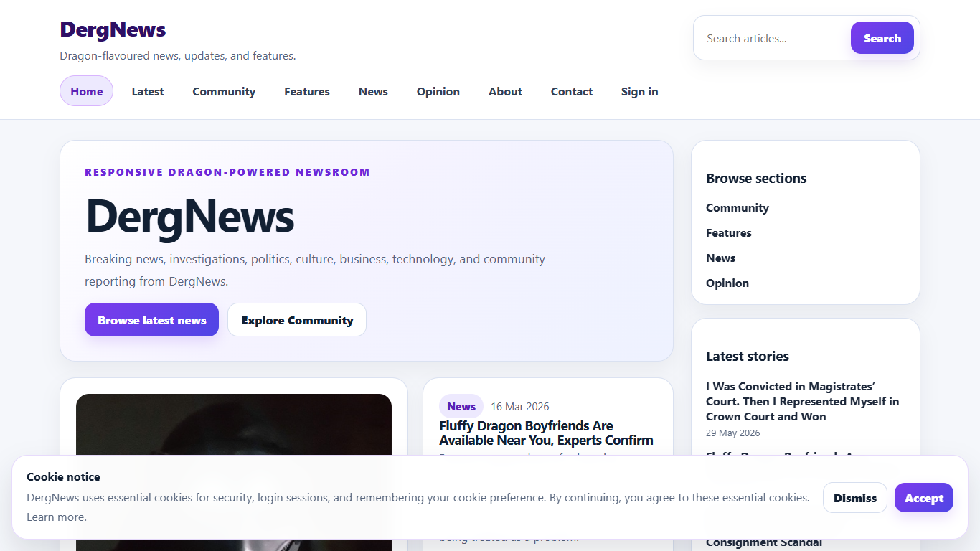This screenshot has height=551, width=980.
Task: Open Features in the top navigation
Action: pos(307,91)
